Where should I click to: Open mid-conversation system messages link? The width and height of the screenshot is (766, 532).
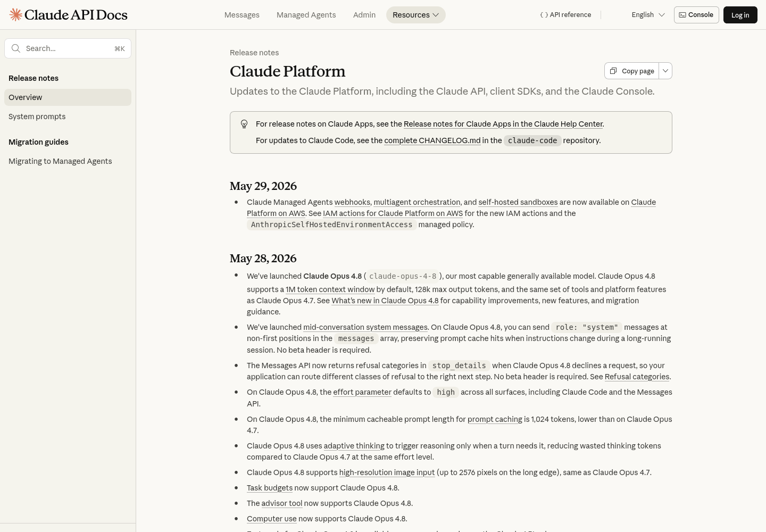pos(365,327)
